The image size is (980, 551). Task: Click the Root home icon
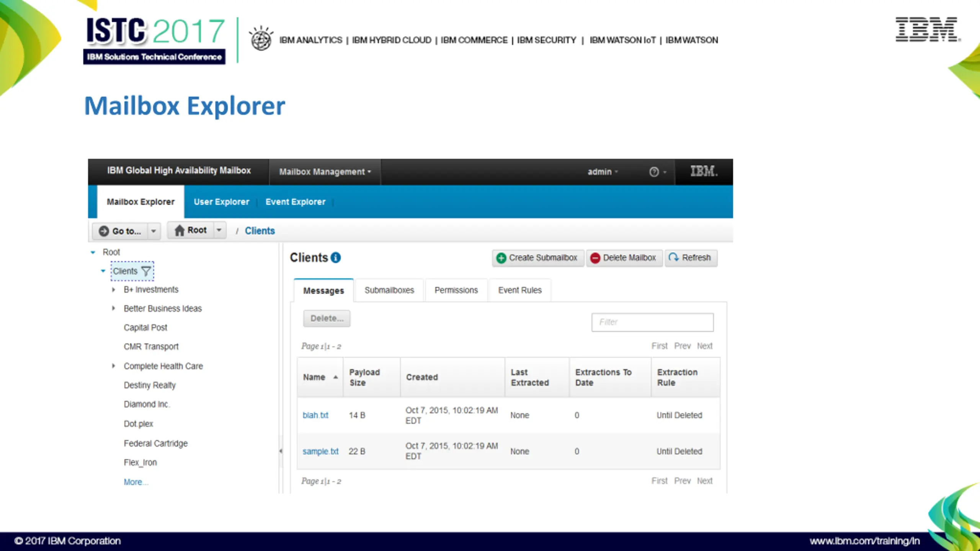(179, 230)
